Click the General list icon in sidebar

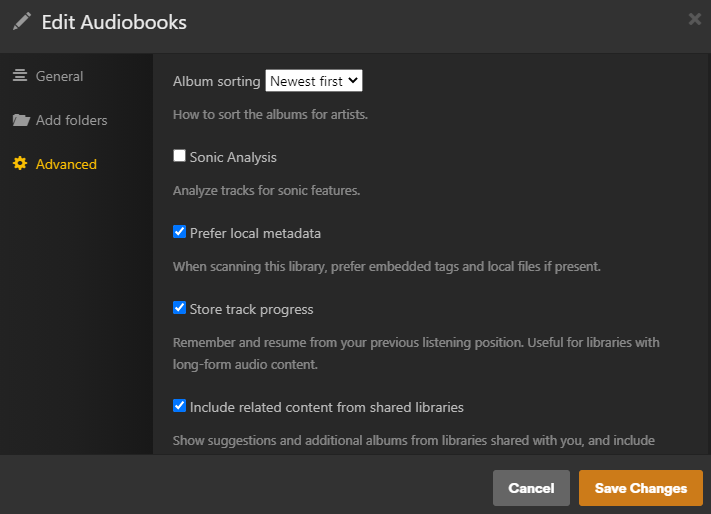(x=20, y=76)
